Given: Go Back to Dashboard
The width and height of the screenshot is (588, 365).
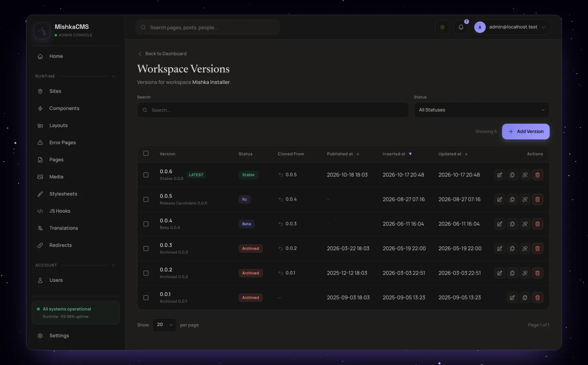Looking at the screenshot, I should coord(162,54).
